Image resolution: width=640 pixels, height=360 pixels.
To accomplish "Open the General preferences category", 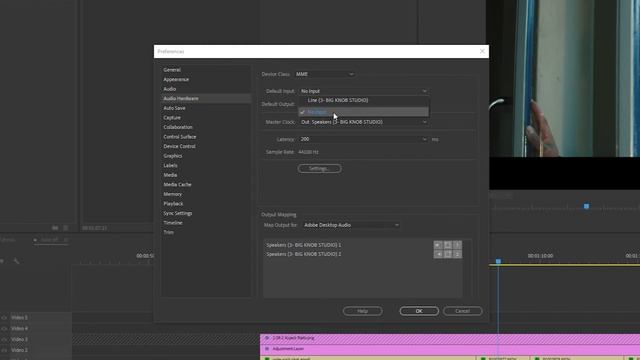I will pyautogui.click(x=172, y=70).
